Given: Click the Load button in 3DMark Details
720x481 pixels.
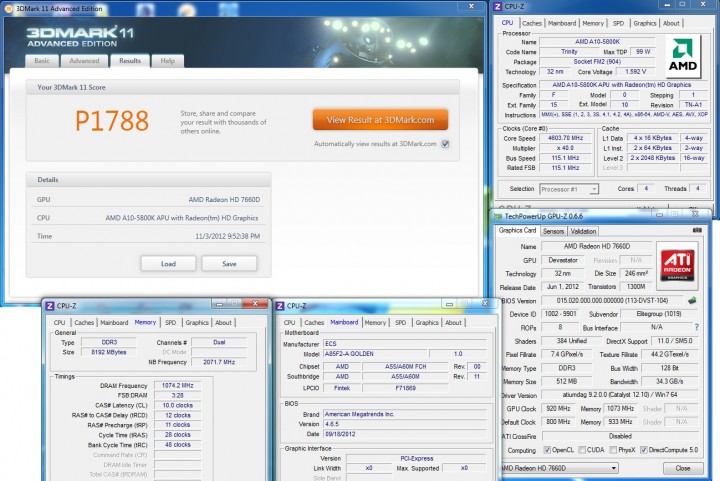Looking at the screenshot, I should point(168,264).
